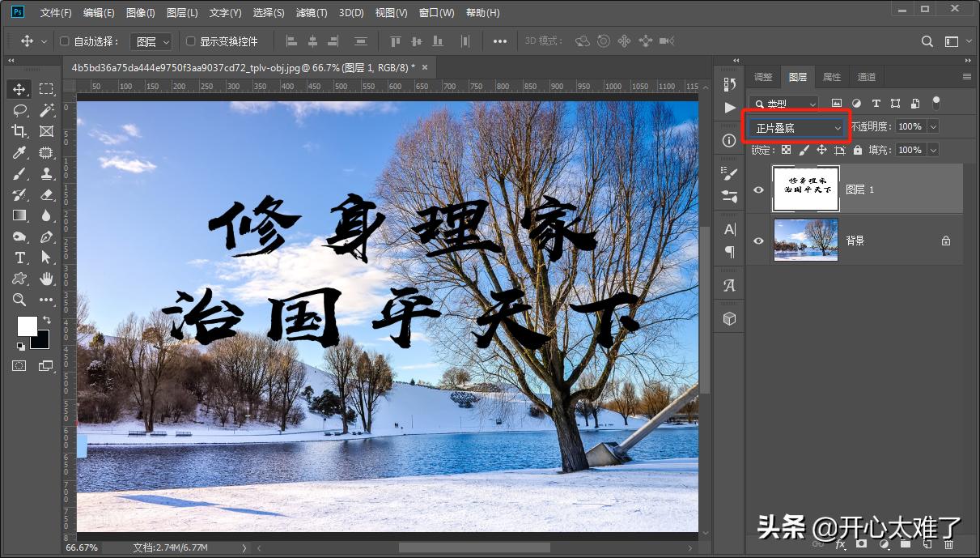Select the Lasso tool
980x558 pixels.
tap(19, 110)
